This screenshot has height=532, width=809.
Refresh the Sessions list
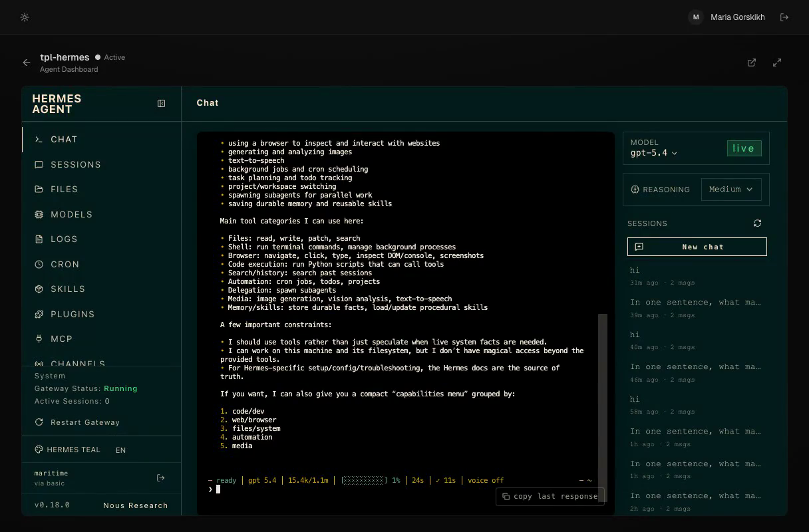(757, 223)
